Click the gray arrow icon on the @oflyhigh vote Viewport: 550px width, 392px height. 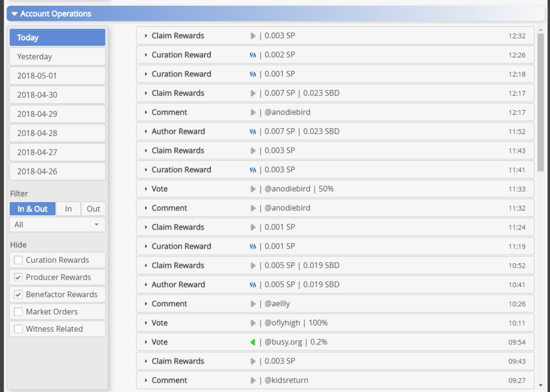[253, 323]
